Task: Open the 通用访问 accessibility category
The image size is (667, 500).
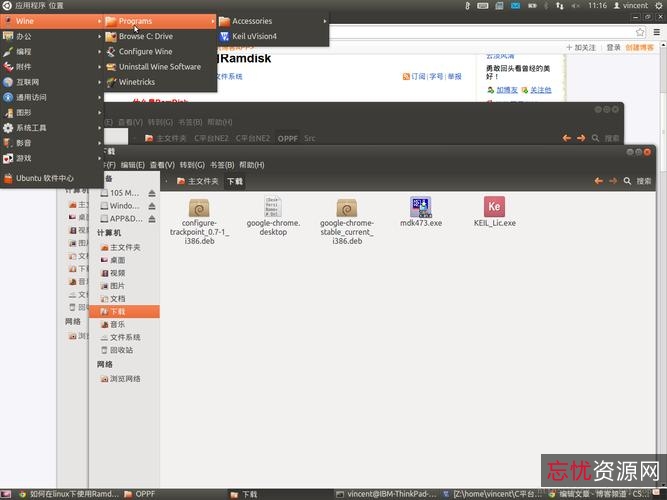Action: click(x=52, y=97)
